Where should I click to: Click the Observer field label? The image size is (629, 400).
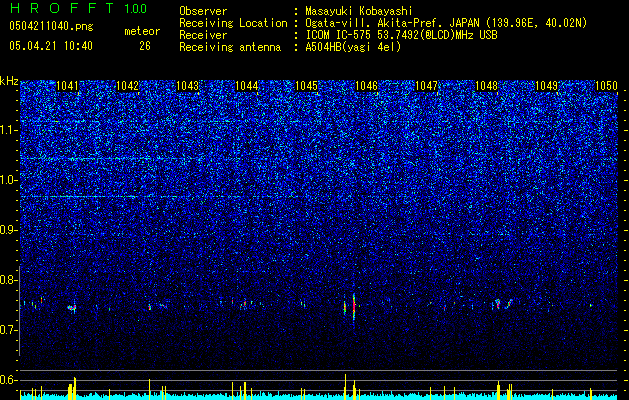(203, 11)
